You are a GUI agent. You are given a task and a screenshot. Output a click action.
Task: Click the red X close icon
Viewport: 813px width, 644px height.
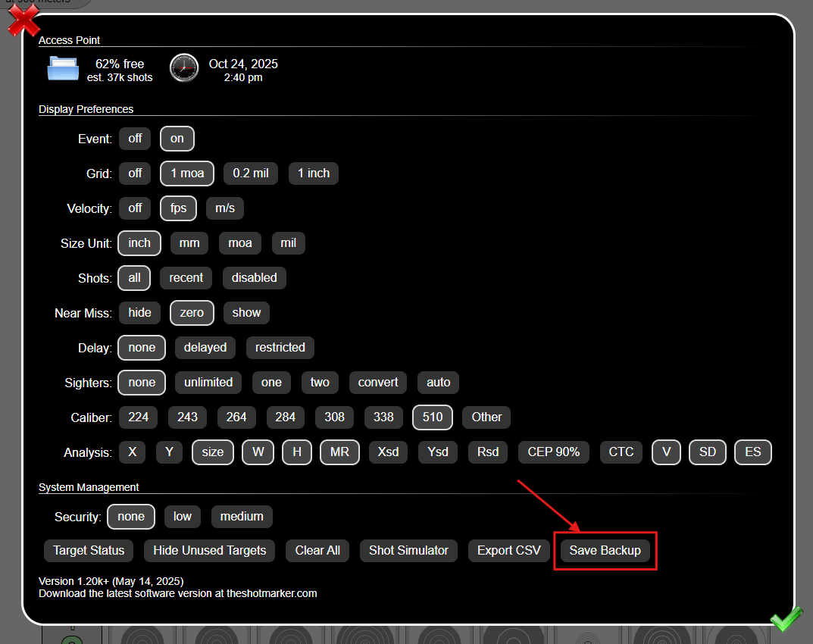pos(23,19)
